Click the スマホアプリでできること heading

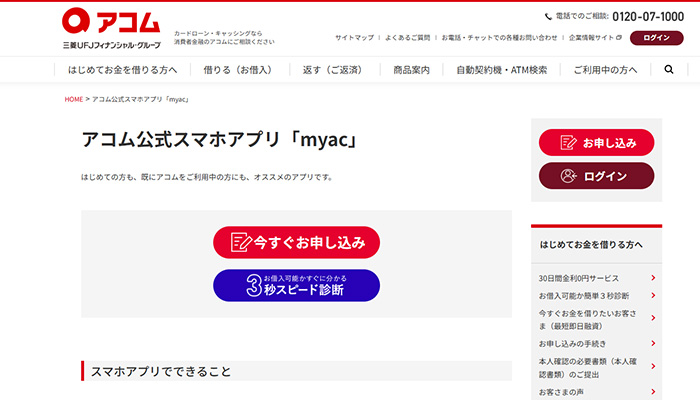pyautogui.click(x=161, y=371)
